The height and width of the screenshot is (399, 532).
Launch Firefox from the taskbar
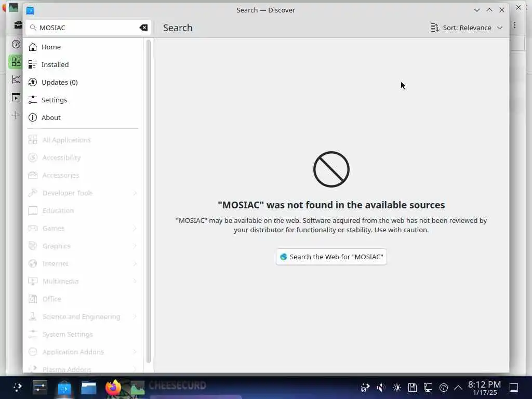(113, 387)
